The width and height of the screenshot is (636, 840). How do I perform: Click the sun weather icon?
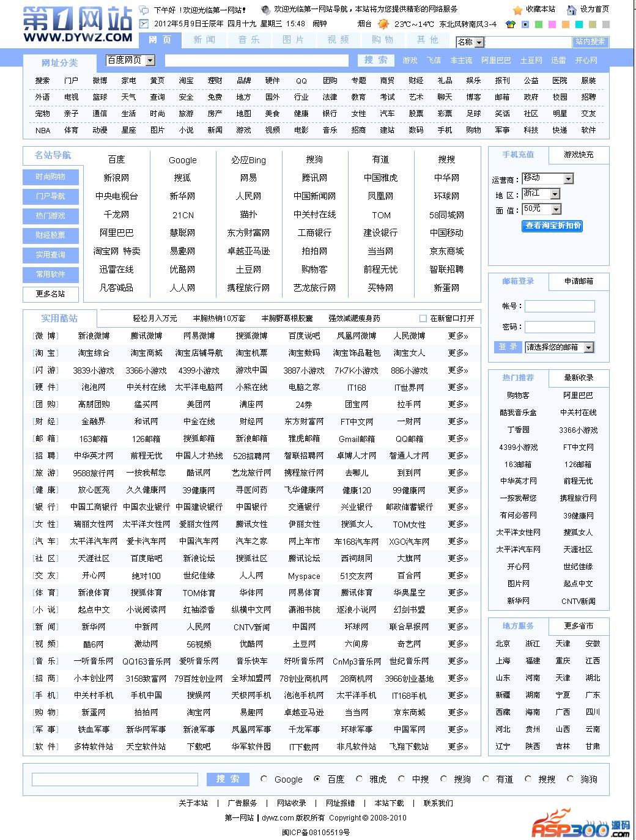[x=383, y=24]
